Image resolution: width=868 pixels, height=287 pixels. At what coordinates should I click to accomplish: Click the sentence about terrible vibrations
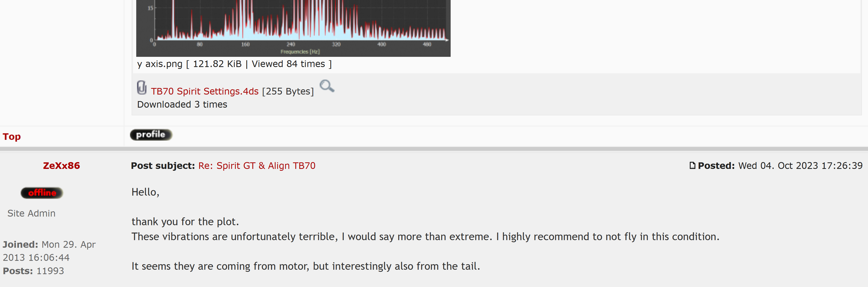click(425, 236)
